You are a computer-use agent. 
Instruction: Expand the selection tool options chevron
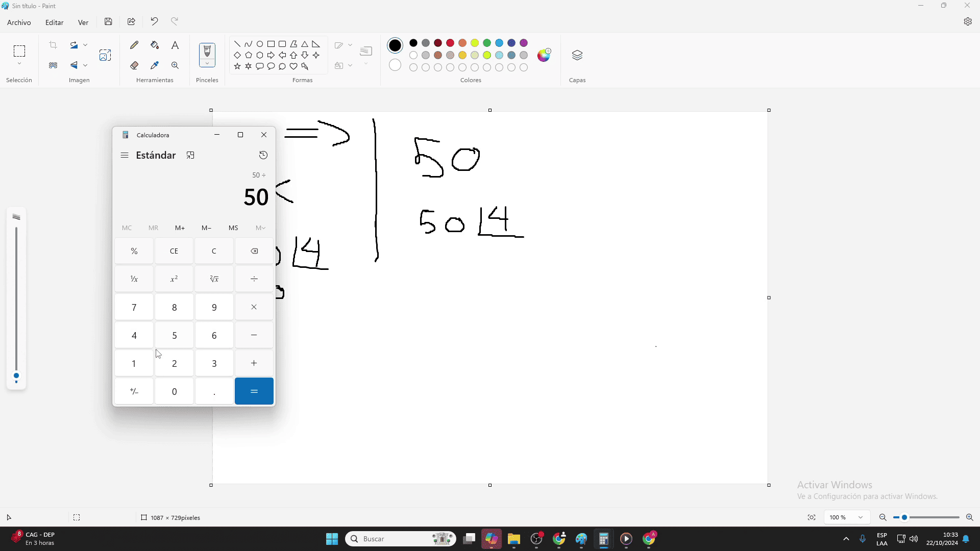tap(19, 64)
